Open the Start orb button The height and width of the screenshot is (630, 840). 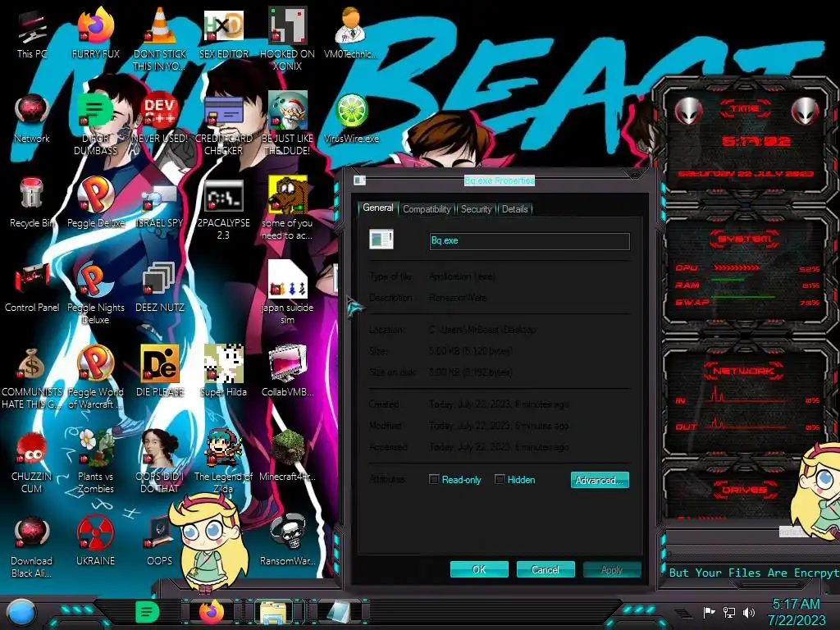[21, 613]
